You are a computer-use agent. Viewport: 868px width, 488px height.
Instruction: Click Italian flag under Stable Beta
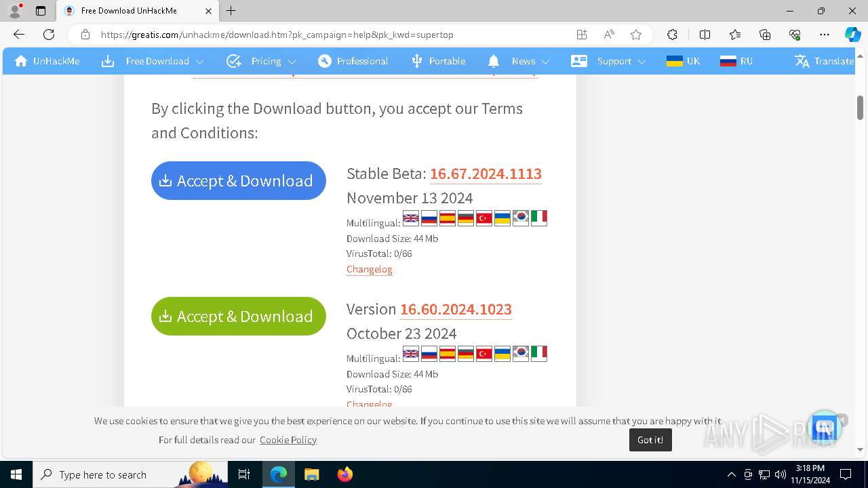click(539, 218)
